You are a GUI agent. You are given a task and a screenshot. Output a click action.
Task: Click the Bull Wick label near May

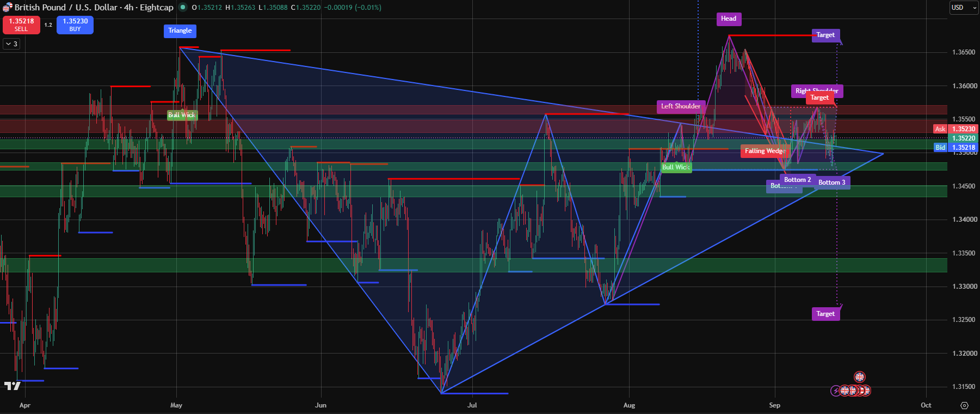pos(182,115)
